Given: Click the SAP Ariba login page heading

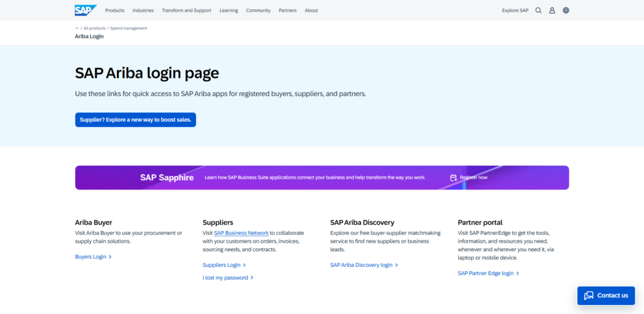Looking at the screenshot, I should pyautogui.click(x=147, y=73).
